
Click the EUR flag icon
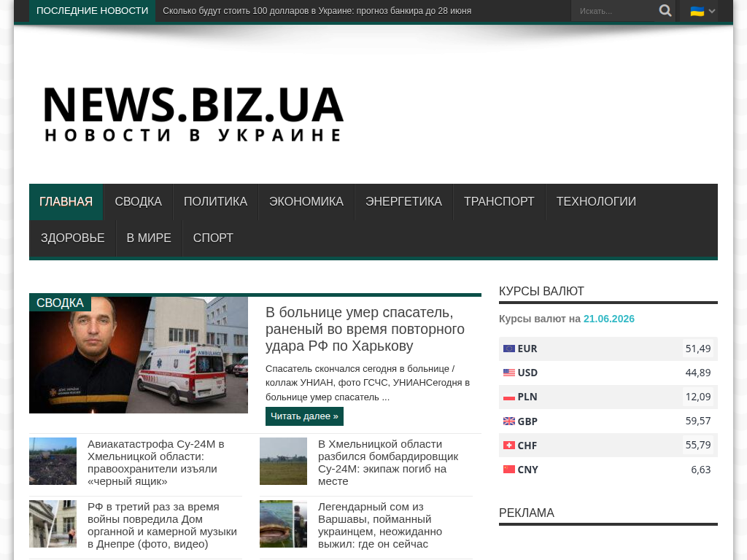508,349
